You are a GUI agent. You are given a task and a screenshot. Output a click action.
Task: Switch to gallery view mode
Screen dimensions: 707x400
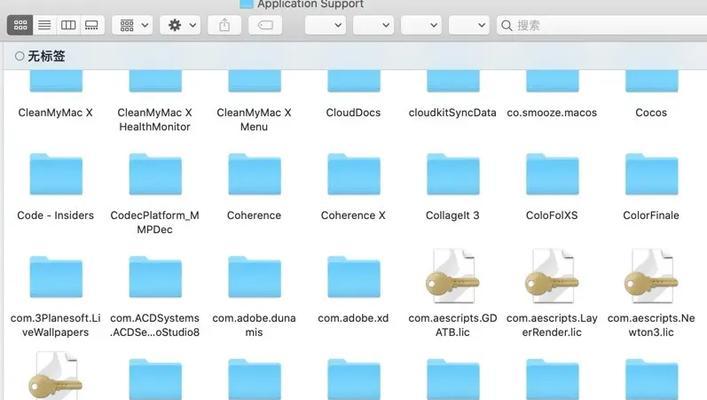pyautogui.click(x=92, y=25)
